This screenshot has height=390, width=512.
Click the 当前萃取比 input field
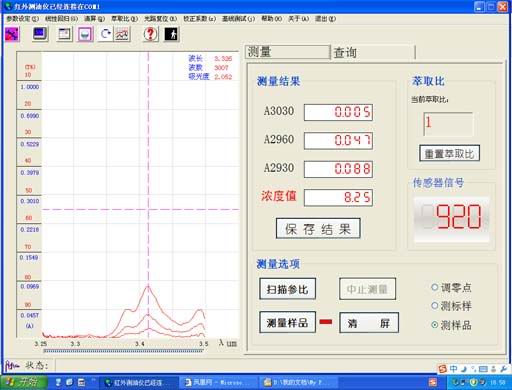click(x=448, y=124)
